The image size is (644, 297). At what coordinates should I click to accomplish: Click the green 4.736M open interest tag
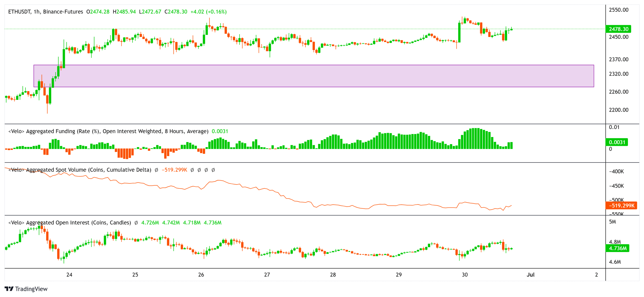click(617, 248)
